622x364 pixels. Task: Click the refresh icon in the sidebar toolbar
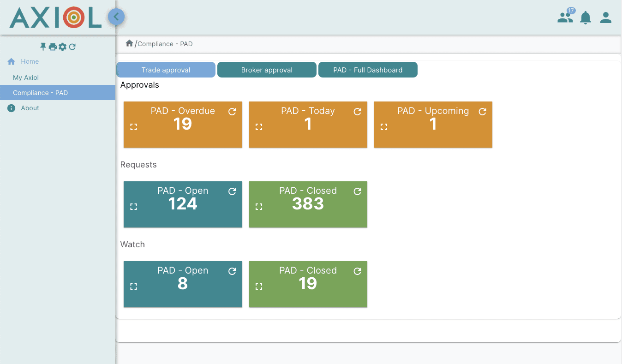(72, 47)
